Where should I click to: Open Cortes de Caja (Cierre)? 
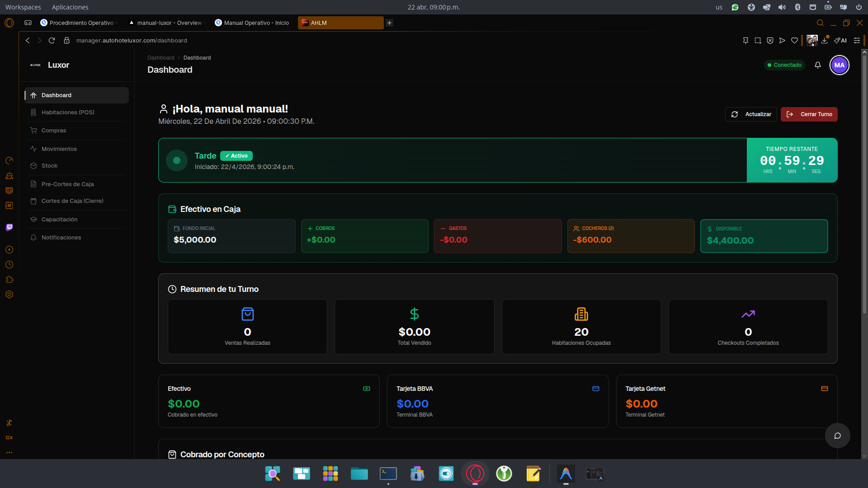point(77,201)
